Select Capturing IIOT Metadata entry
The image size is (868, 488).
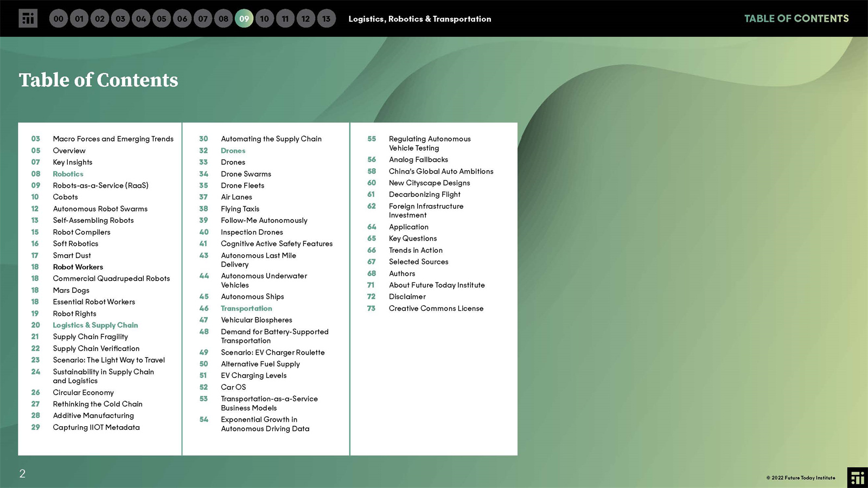(96, 427)
